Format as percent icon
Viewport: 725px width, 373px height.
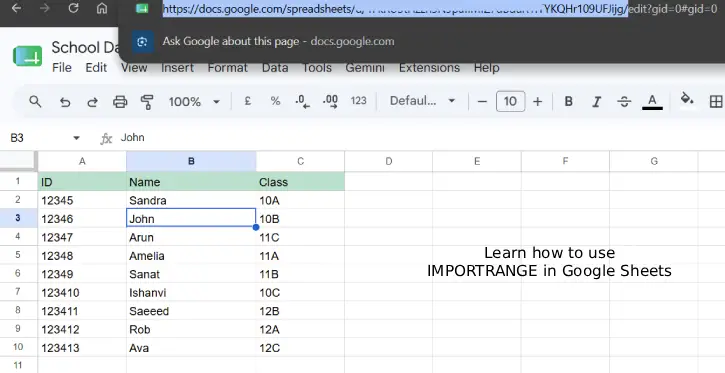[x=276, y=101]
